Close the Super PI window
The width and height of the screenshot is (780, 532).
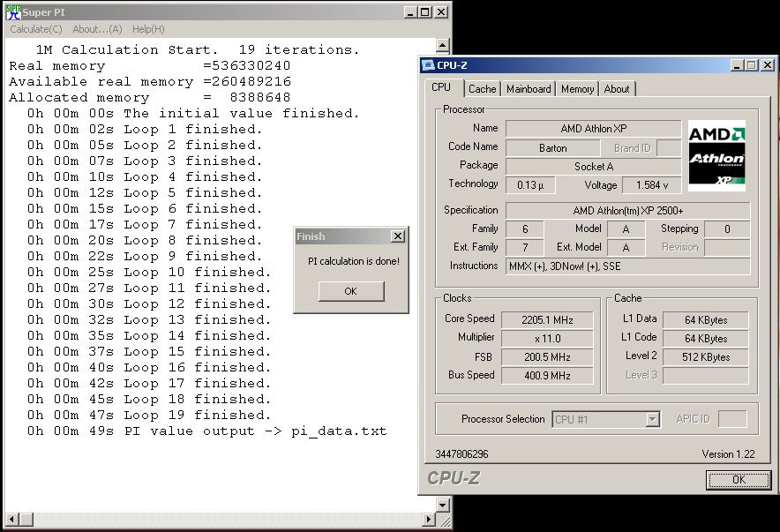[x=441, y=12]
